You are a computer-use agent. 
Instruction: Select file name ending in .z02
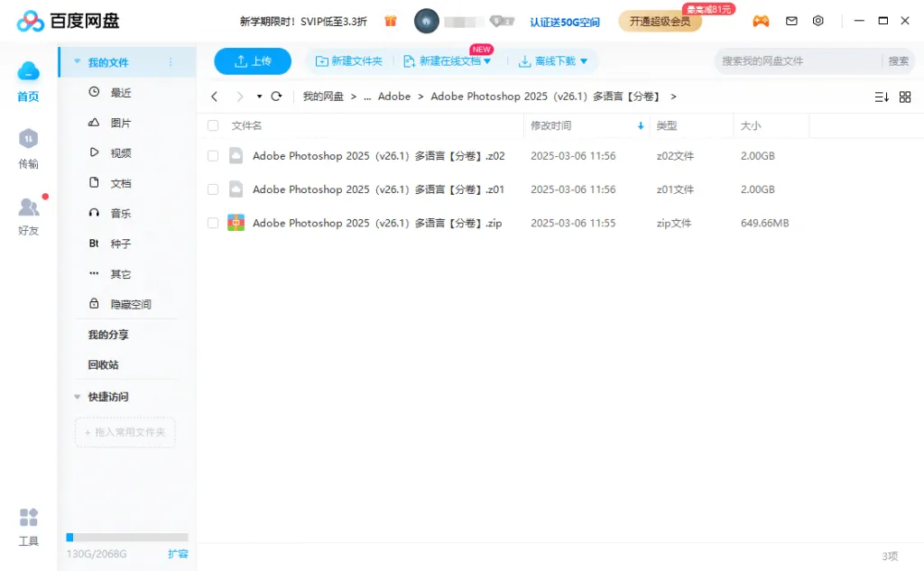[x=378, y=155]
